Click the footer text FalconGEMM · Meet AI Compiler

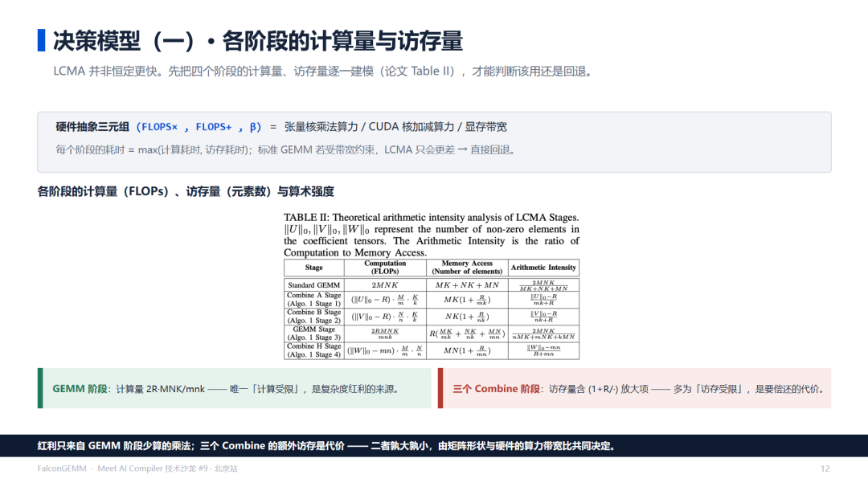[137, 468]
